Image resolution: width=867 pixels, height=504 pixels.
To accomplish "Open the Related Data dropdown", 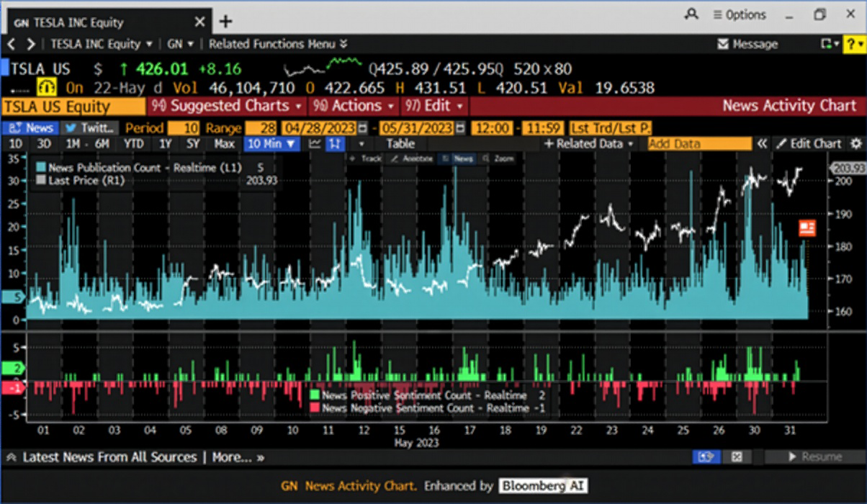I will pos(590,143).
